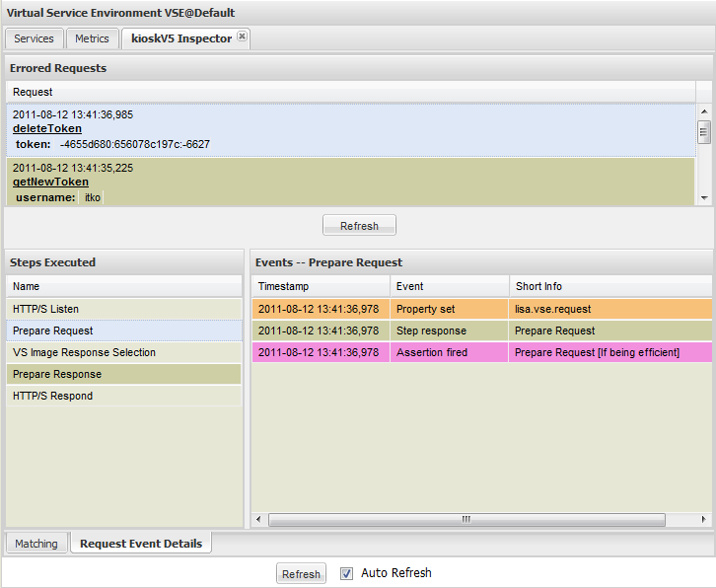The height and width of the screenshot is (588, 716).
Task: Select the HTTP/S Respond step
Action: [x=53, y=397]
